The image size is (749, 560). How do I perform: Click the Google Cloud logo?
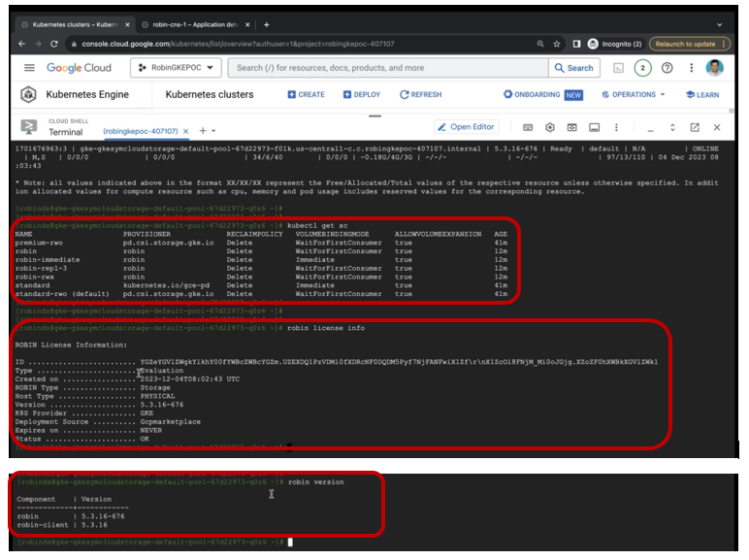pos(79,68)
